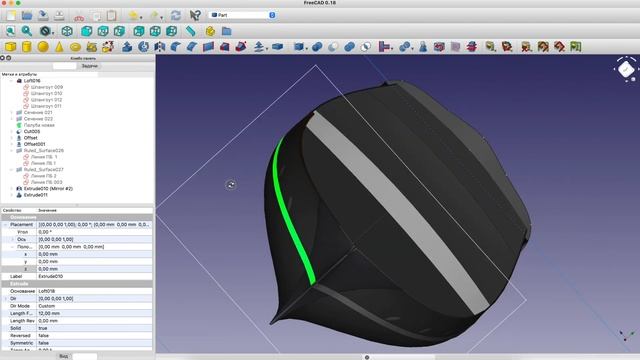Expand the Cut005 tree node
This screenshot has width=640, height=360.
pyautogui.click(x=11, y=131)
